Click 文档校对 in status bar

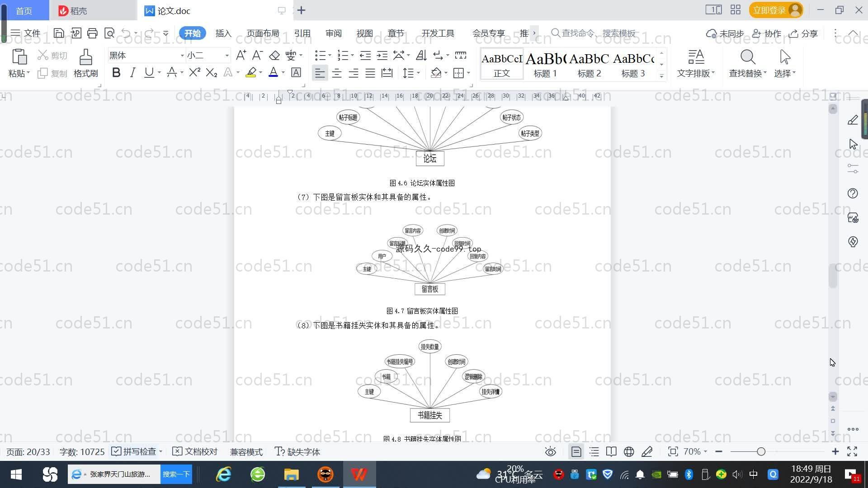tap(195, 451)
